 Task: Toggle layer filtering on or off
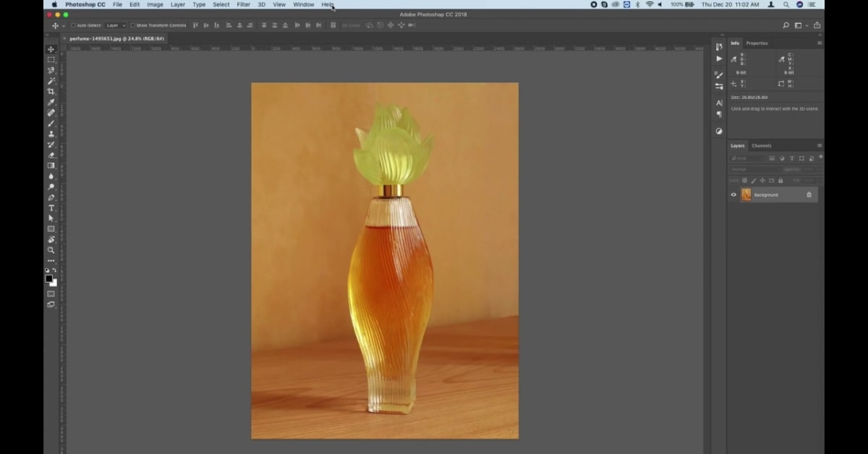coord(820,158)
